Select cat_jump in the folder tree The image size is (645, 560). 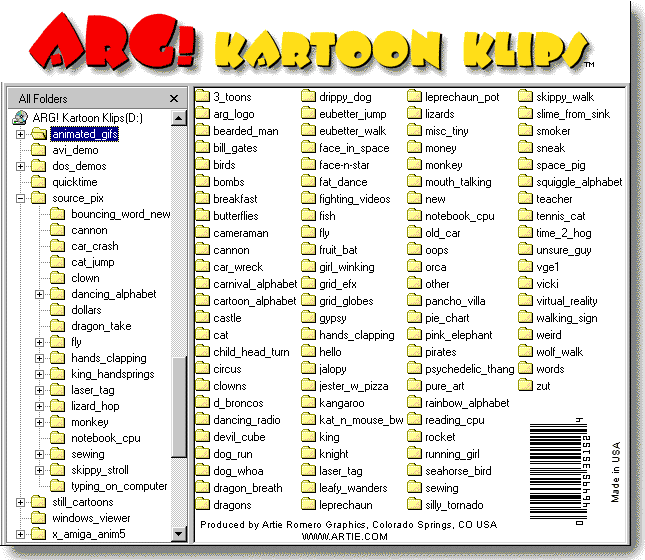[93, 262]
